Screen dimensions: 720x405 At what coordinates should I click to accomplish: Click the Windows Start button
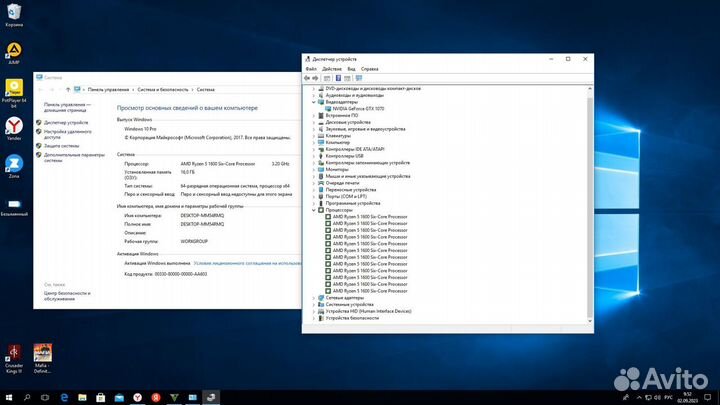8,397
